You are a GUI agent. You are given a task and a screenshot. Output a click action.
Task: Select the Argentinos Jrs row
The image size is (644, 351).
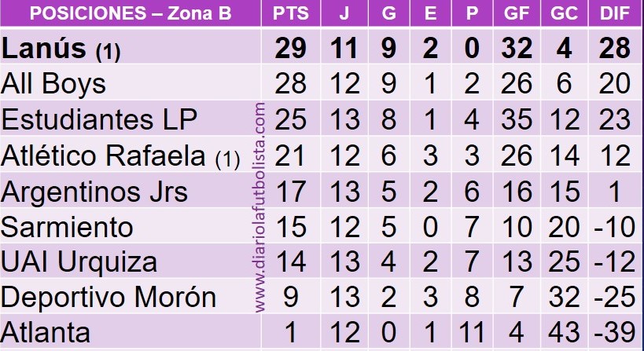pyautogui.click(x=322, y=191)
